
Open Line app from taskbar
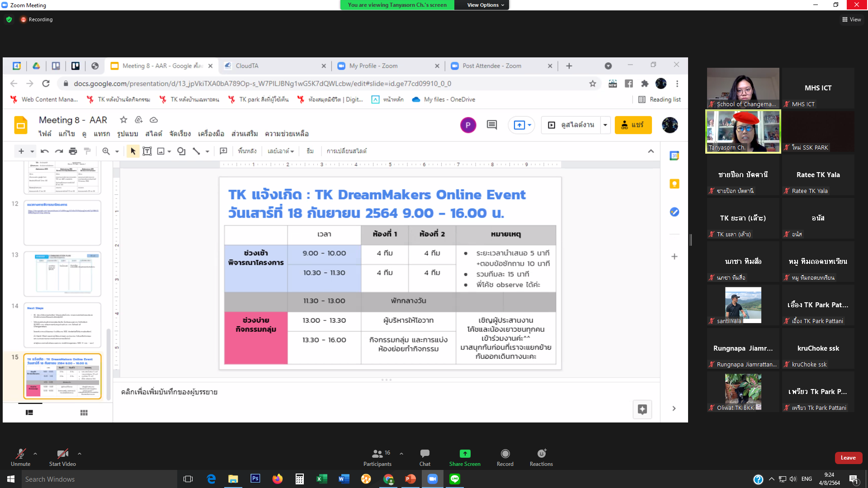click(454, 479)
